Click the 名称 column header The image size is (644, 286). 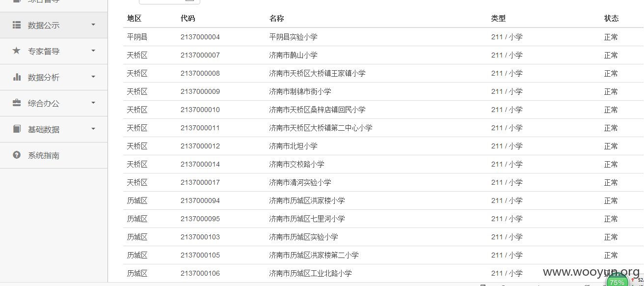click(x=276, y=19)
